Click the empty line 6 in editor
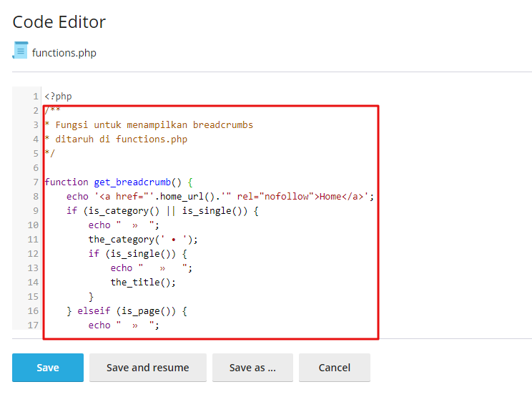This screenshot has width=532, height=397. click(x=210, y=168)
